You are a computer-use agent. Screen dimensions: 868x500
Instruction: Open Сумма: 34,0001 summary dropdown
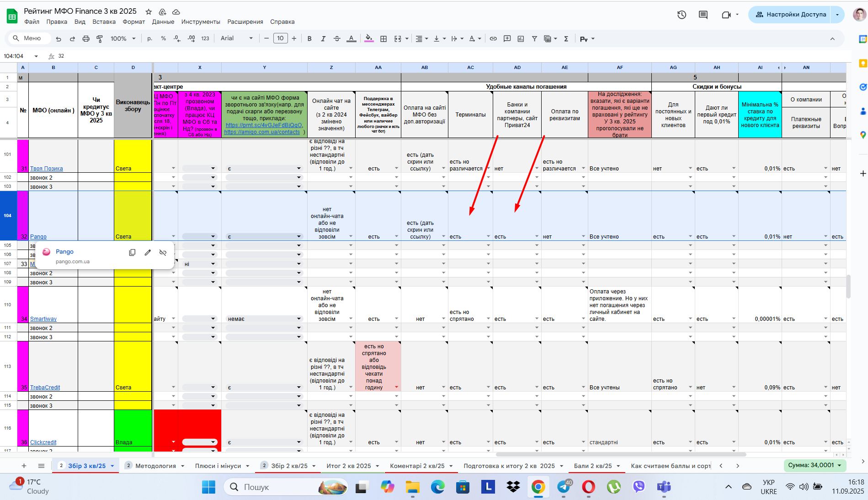coord(815,465)
